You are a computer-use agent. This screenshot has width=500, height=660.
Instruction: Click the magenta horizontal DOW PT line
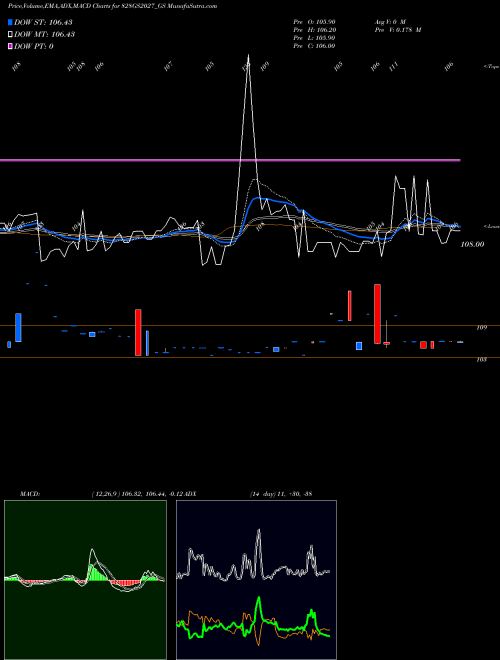point(230,160)
